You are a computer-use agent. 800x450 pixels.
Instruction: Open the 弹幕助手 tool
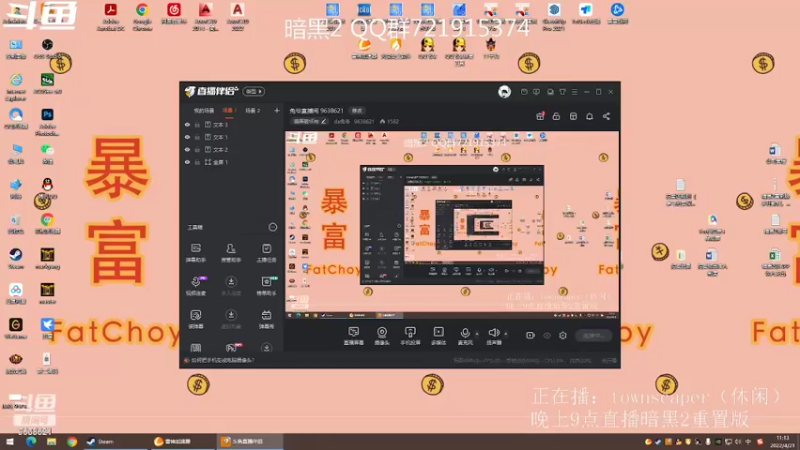(x=195, y=253)
